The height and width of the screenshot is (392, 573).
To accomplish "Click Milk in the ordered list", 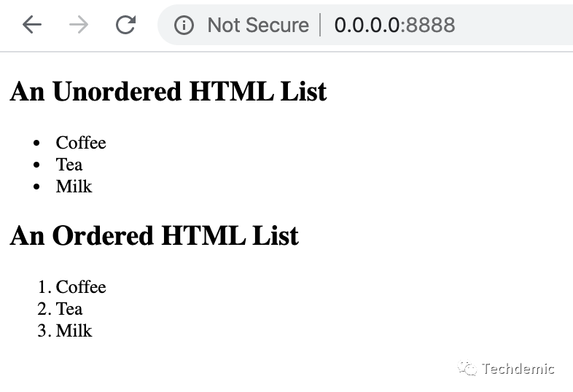I will click(74, 331).
